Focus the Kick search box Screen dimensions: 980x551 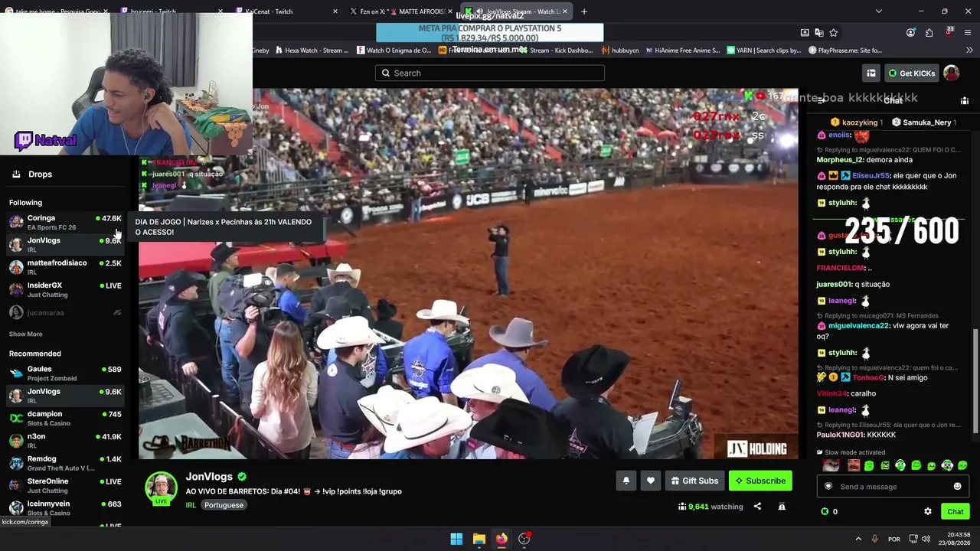490,73
